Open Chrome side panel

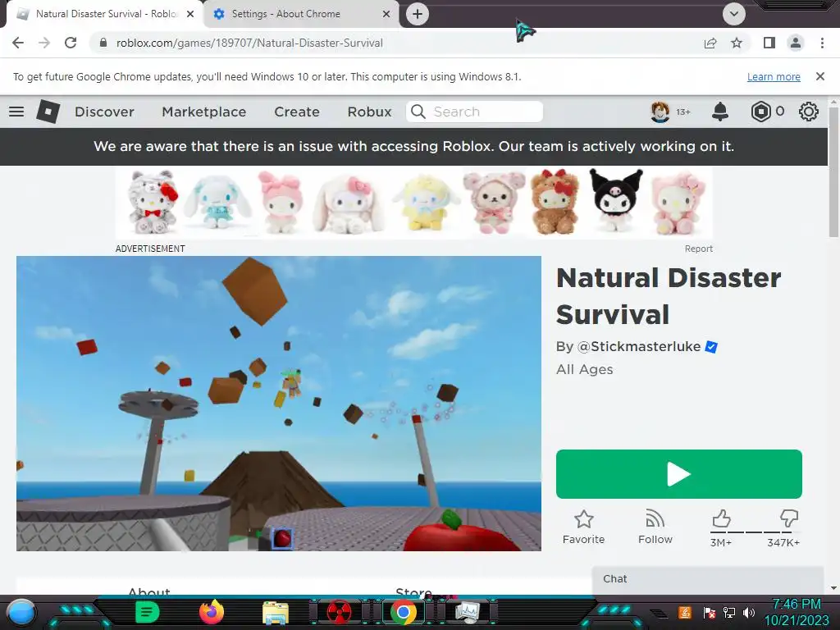pyautogui.click(x=769, y=43)
